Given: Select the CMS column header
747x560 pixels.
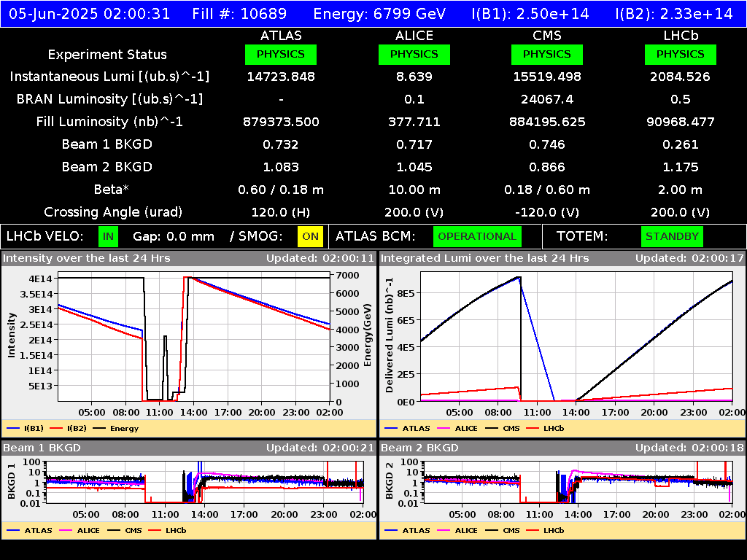Looking at the screenshot, I should [x=547, y=36].
